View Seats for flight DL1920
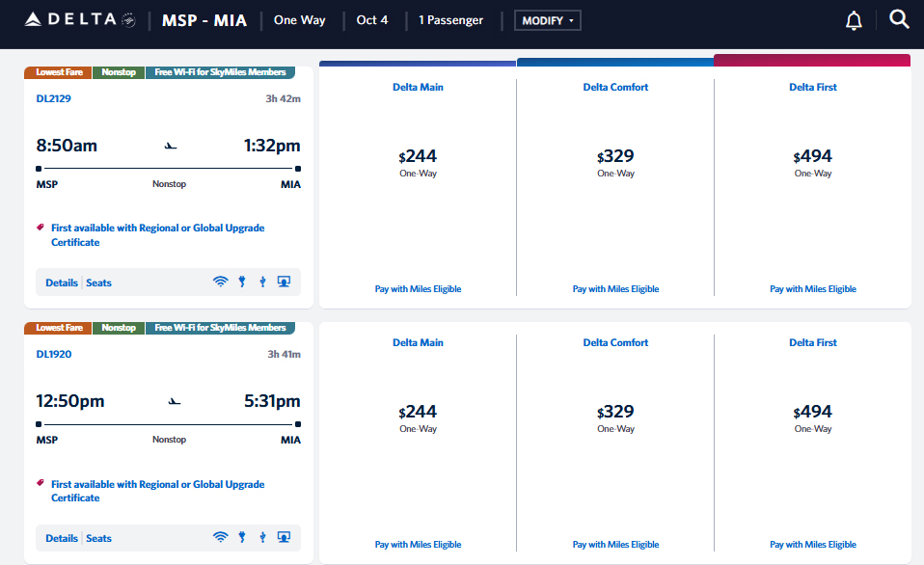Viewport: 924px width, 565px height. point(98,539)
